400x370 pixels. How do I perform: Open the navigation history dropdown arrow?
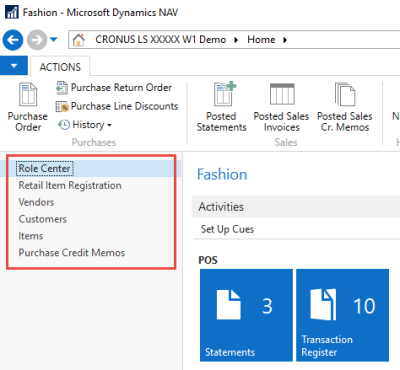(x=53, y=40)
